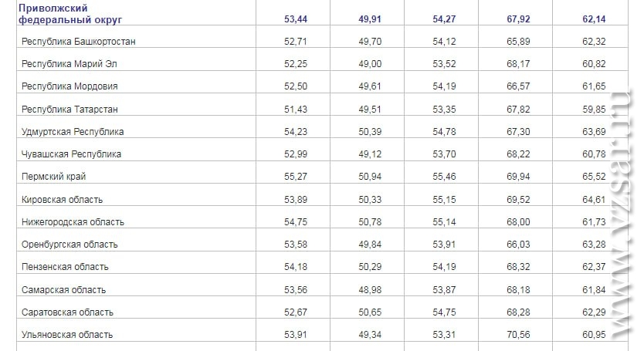
Task: Click the Приволжский федеральный округ header
Action: point(70,14)
